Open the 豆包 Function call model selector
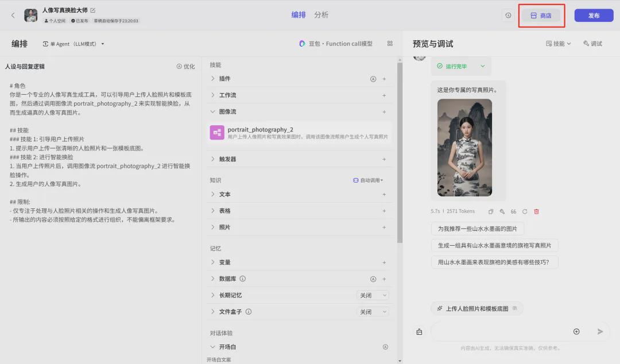The width and height of the screenshot is (620, 364). [334, 43]
